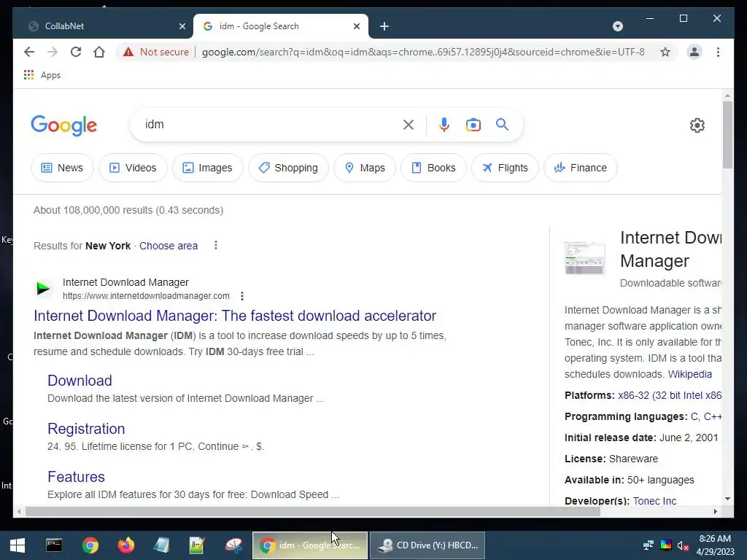Start voice search with the microphone
The image size is (747, 560).
(444, 125)
